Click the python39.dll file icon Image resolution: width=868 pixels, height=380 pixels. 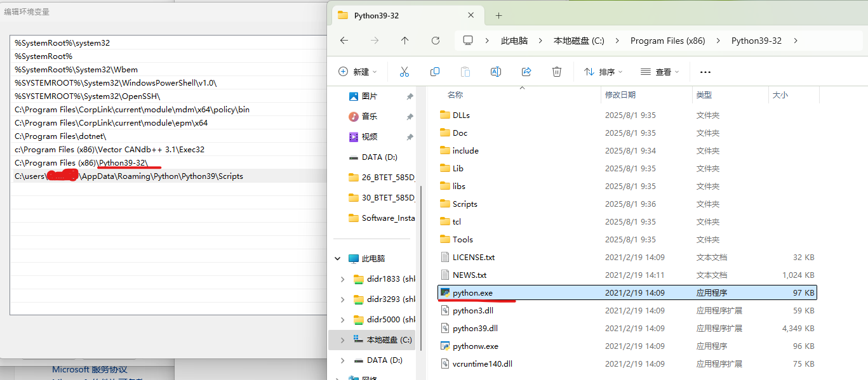pyautogui.click(x=444, y=329)
